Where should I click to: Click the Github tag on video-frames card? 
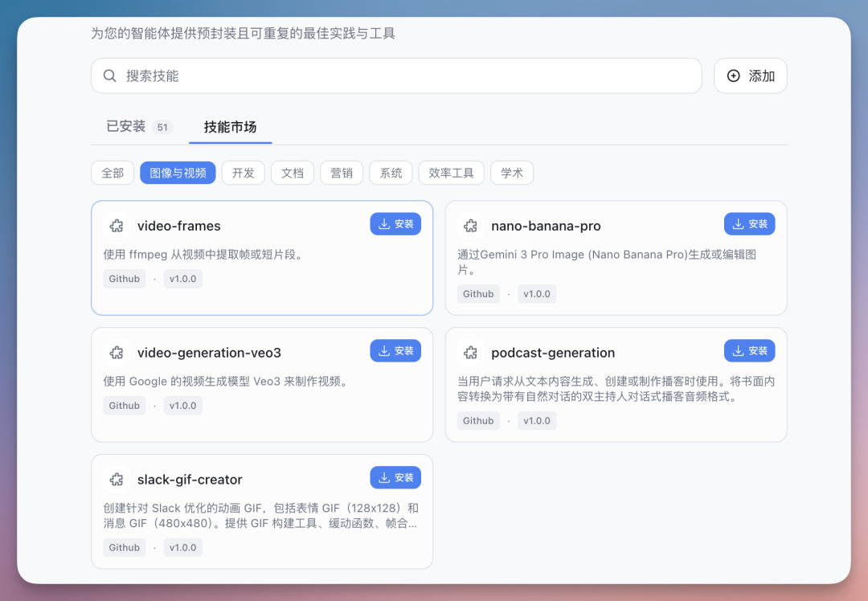[124, 278]
